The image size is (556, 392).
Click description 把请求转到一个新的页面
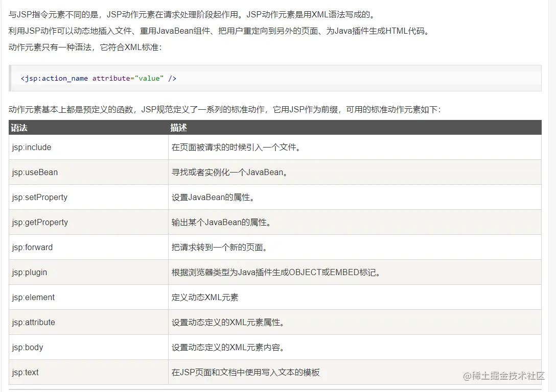(x=220, y=247)
